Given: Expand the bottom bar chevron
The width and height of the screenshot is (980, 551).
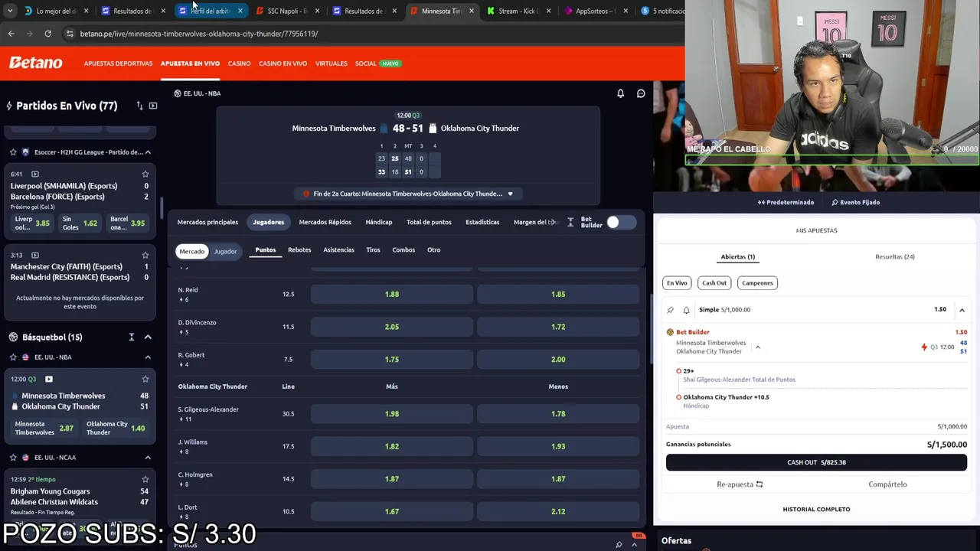Looking at the screenshot, I should pos(634,545).
